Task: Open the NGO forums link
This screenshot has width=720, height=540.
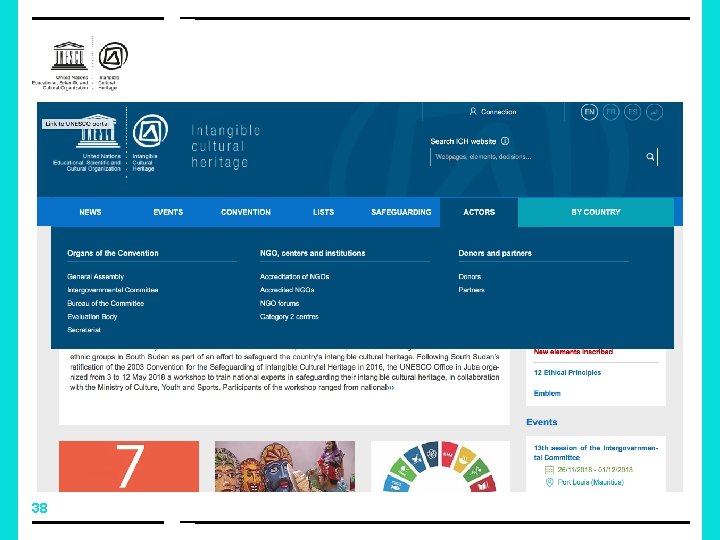Action: (279, 303)
